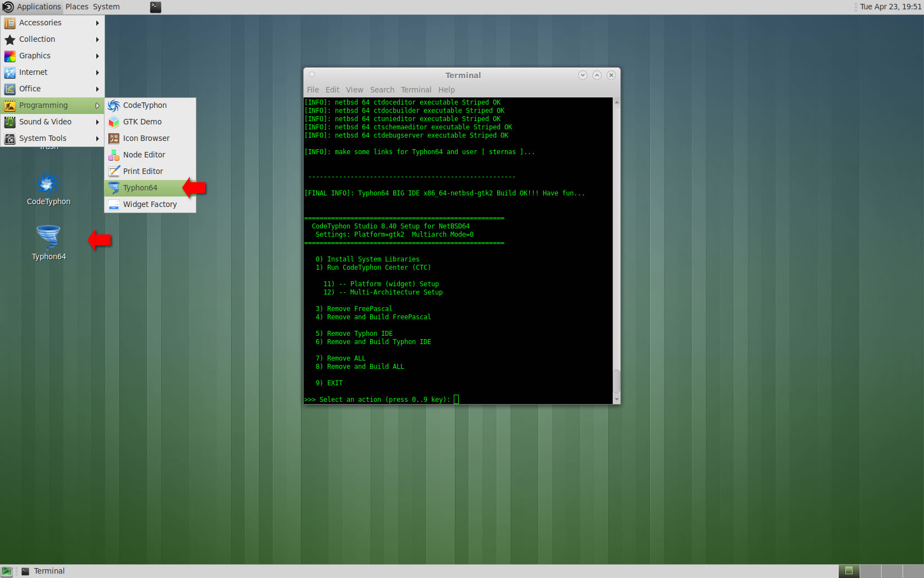The image size is (924, 578).
Task: Open Terminal window's Edit menu
Action: click(x=332, y=90)
